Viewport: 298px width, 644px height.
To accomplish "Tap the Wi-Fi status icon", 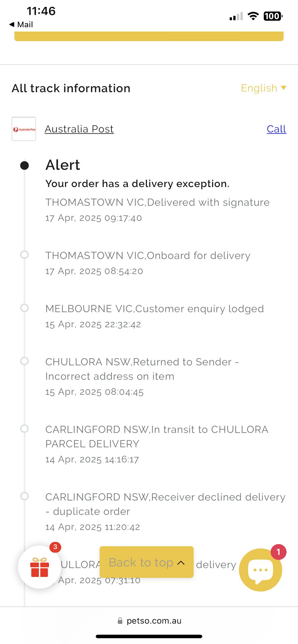I will [253, 16].
